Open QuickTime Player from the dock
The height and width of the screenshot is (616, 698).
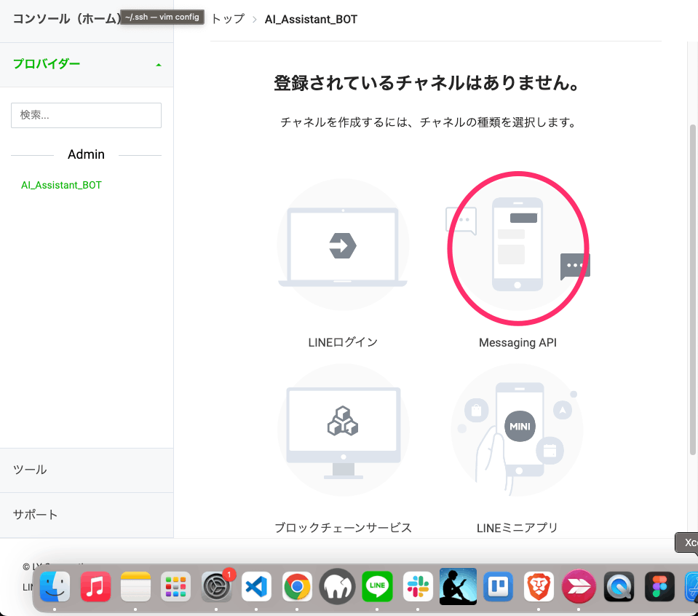619,587
